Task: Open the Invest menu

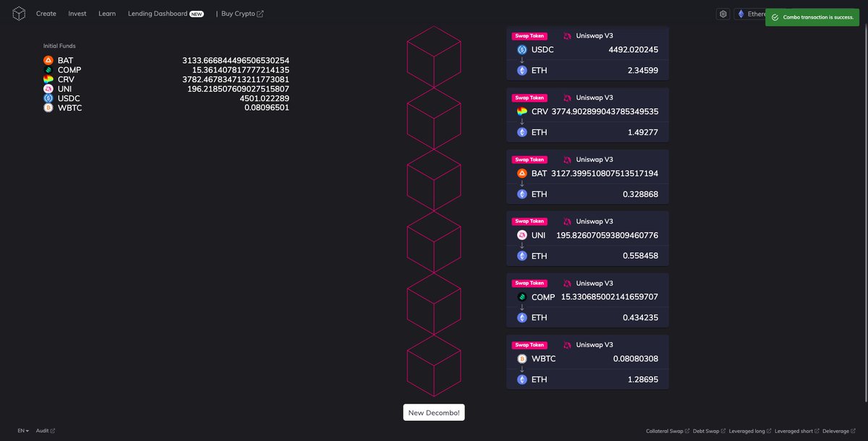Action: tap(77, 14)
